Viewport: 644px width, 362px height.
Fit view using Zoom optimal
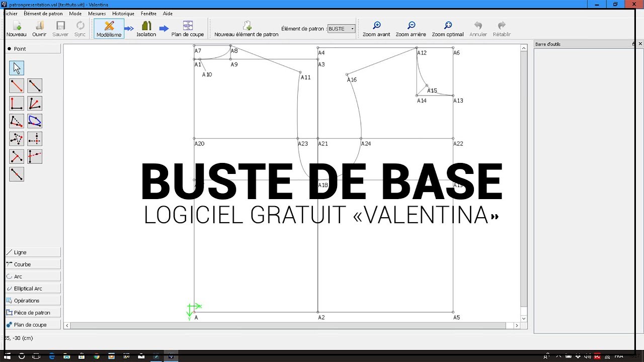[x=448, y=29]
